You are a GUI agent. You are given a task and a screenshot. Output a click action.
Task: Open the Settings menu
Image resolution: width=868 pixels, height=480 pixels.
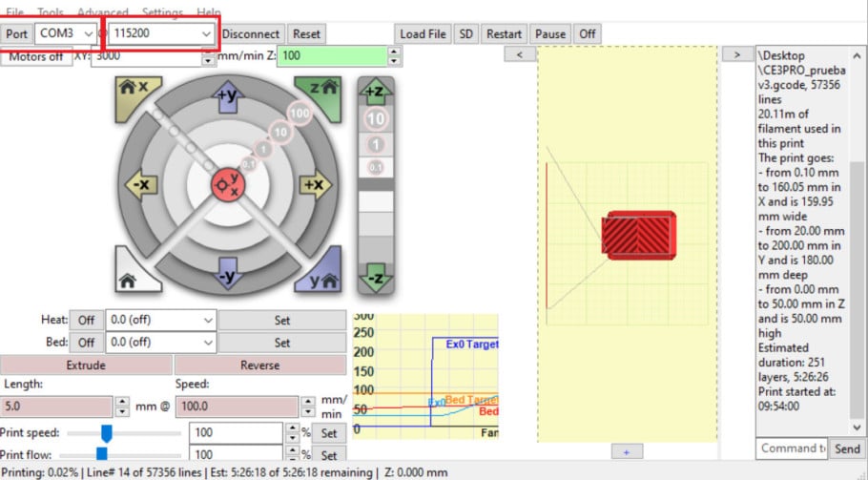pos(163,12)
